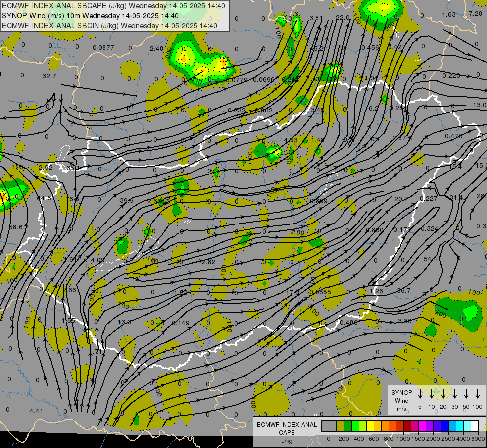The width and height of the screenshot is (487, 448).
Task: Select the olive swatch in CAPE legend
Action: pos(340,426)
